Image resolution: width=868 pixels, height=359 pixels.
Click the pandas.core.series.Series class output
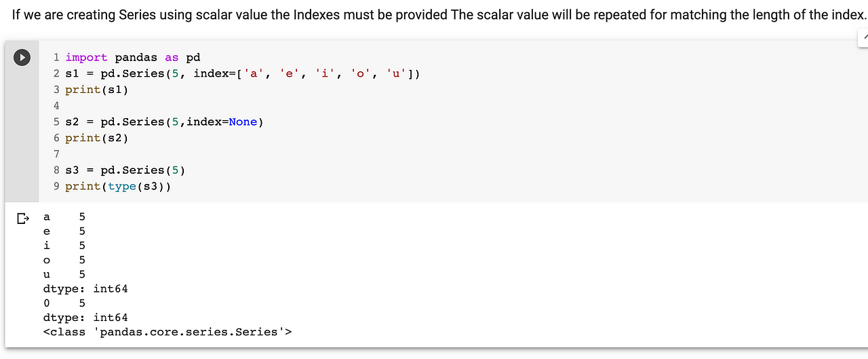(167, 332)
